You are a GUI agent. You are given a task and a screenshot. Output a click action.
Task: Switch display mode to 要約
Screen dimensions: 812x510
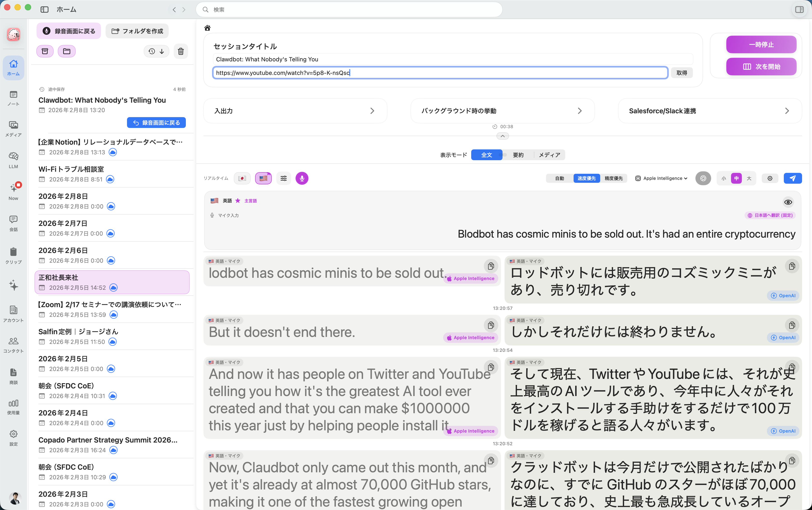click(x=518, y=155)
